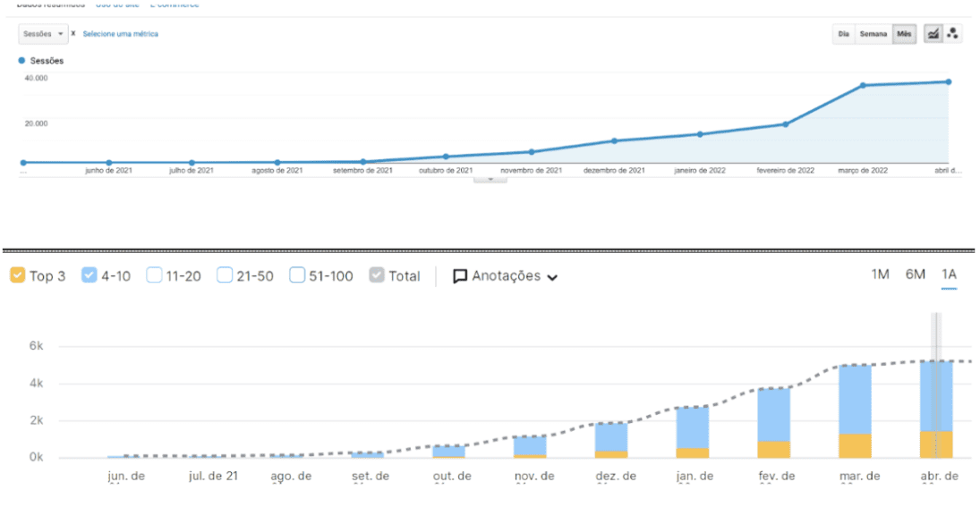Select the 1A time range tab
The image size is (980, 507).
tap(950, 275)
